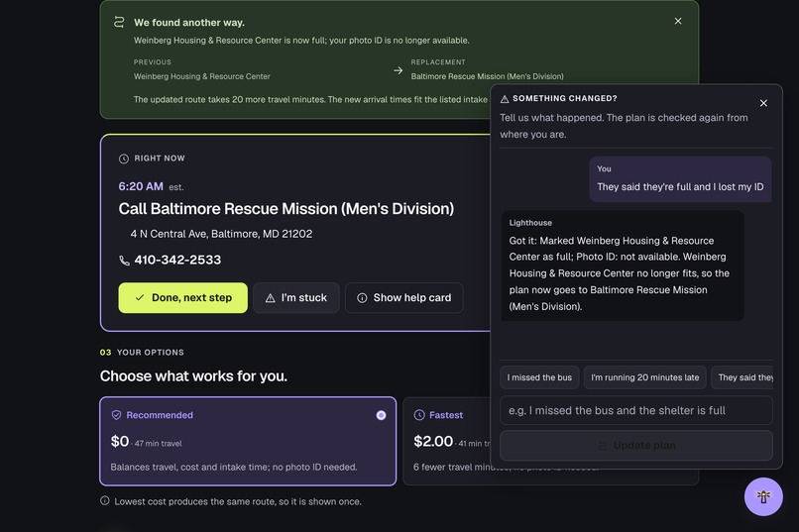Click the reroute icon beside 'We found another way'

tap(119, 22)
